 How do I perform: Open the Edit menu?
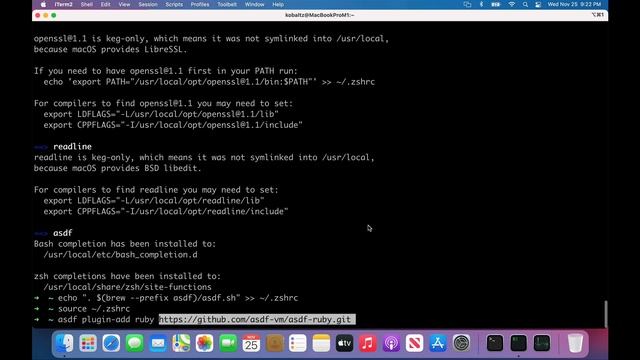105,4
